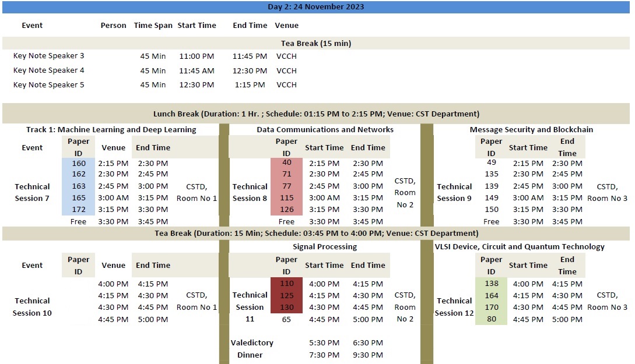Click blue Paper ID 160 cell

pos(78,163)
